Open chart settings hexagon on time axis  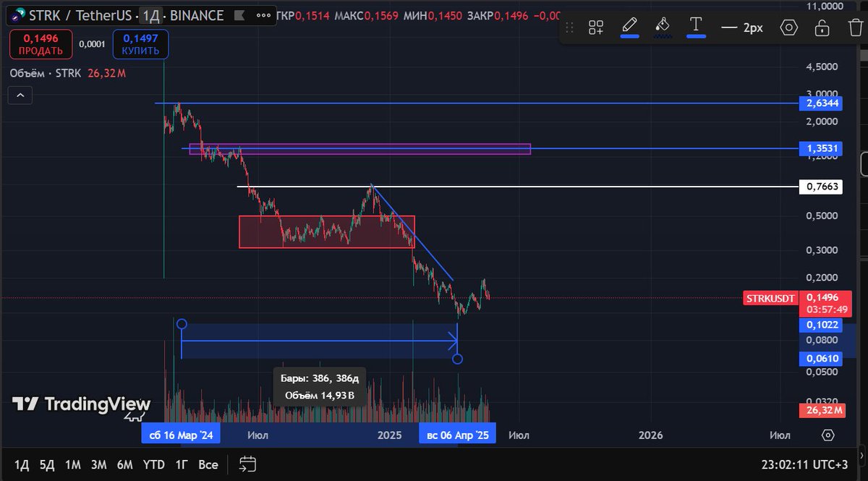(x=828, y=435)
